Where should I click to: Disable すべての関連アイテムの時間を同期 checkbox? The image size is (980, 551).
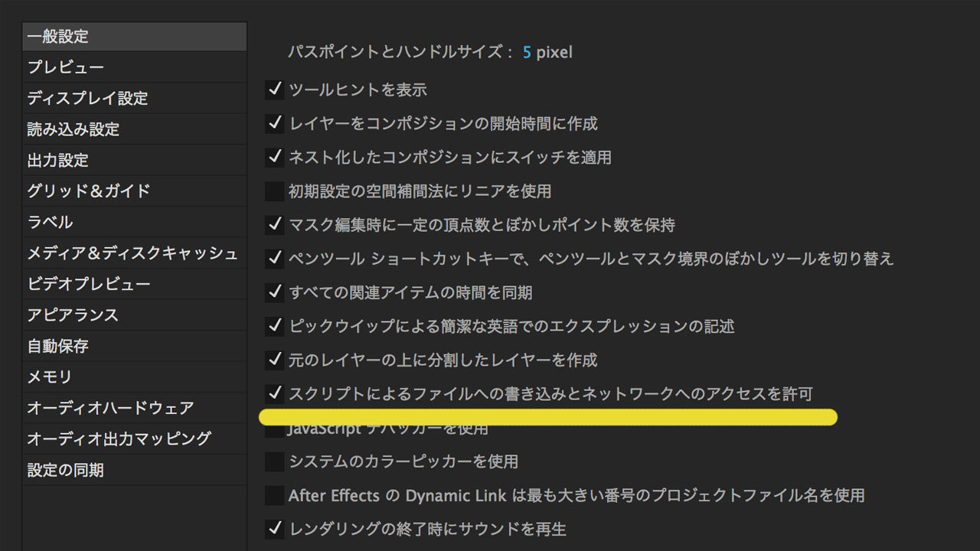click(x=274, y=292)
